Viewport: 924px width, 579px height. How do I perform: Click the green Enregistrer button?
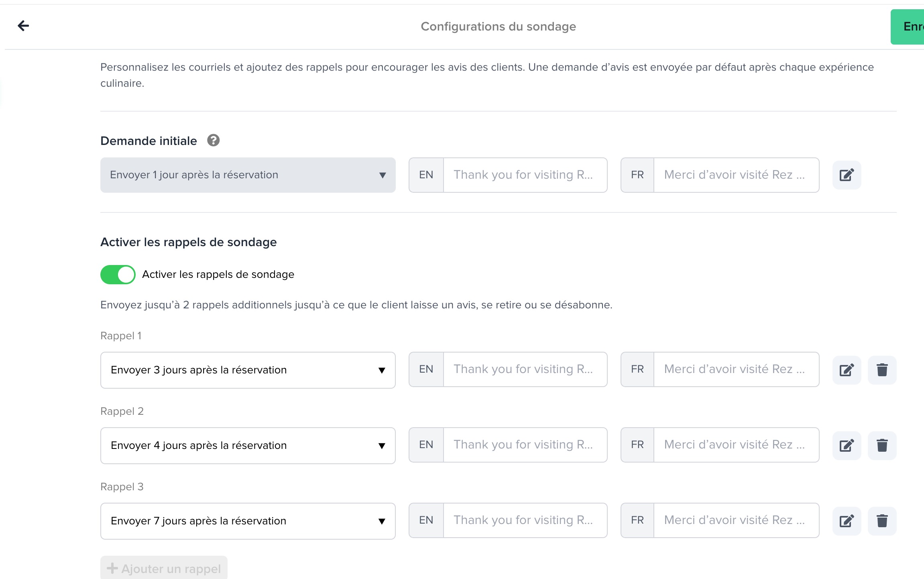click(x=909, y=27)
